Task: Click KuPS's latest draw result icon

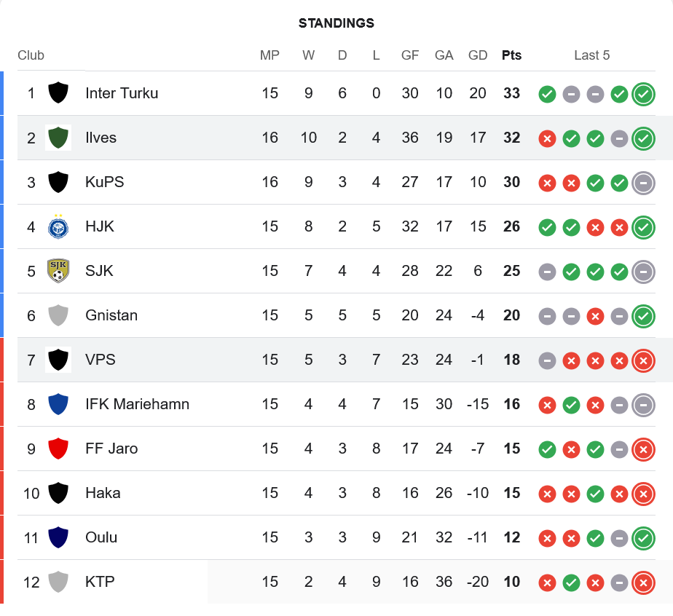Action: pyautogui.click(x=643, y=183)
